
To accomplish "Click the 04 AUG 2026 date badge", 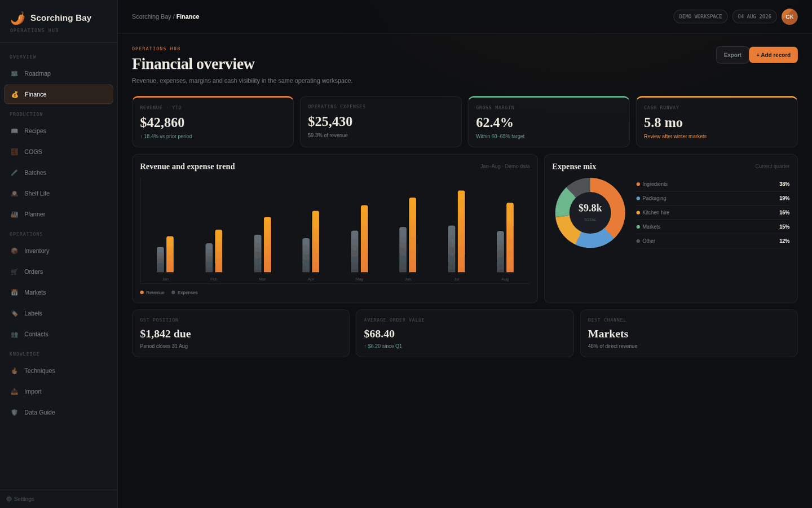I will [754, 17].
